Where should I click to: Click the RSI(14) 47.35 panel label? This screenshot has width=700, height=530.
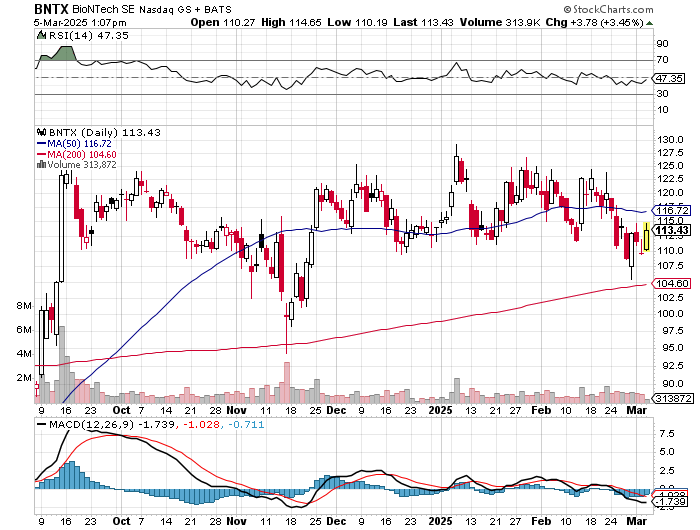click(x=88, y=35)
